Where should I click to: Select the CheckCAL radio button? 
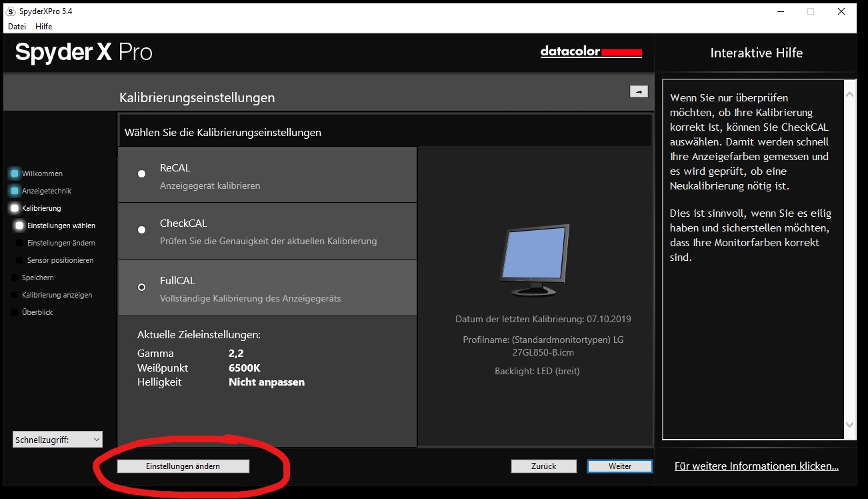(141, 229)
